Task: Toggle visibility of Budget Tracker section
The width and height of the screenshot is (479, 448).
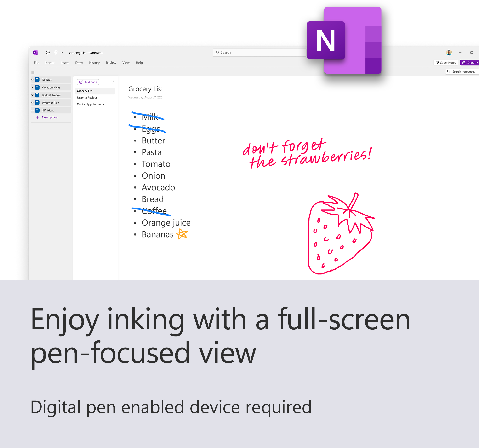Action: 32,95
